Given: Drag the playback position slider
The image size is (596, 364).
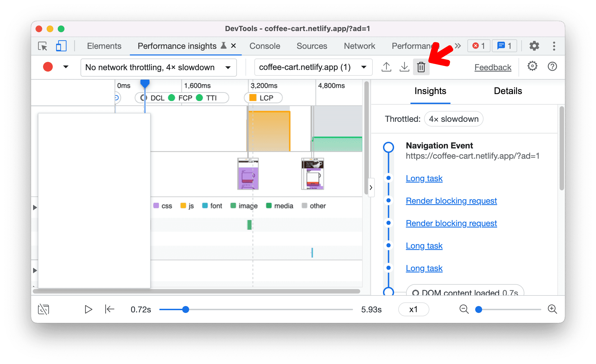Looking at the screenshot, I should pyautogui.click(x=186, y=309).
